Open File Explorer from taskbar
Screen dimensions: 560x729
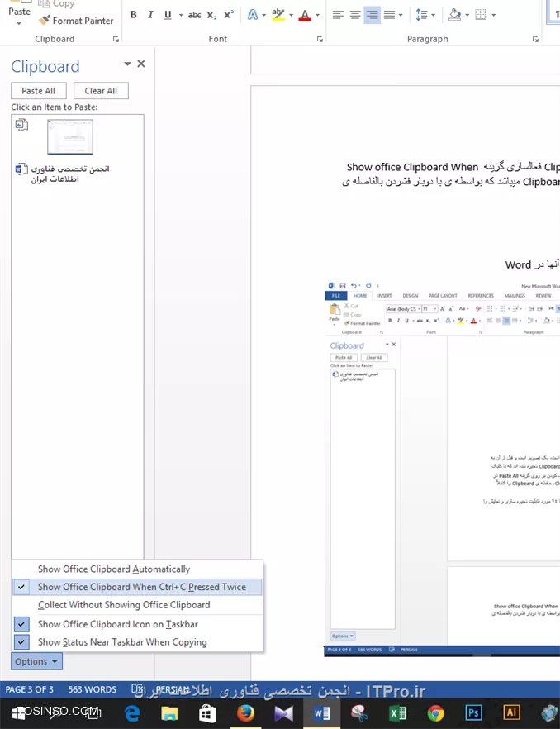click(x=169, y=713)
